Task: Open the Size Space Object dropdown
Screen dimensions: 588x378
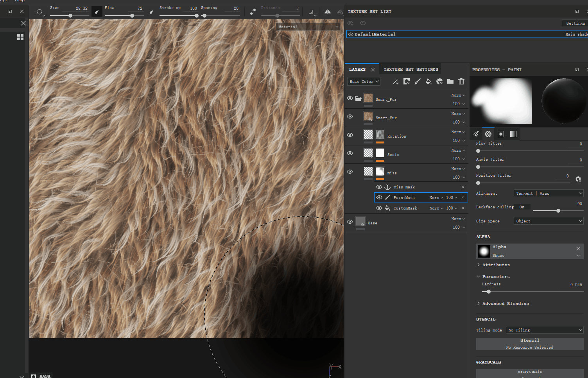Action: [x=548, y=221]
